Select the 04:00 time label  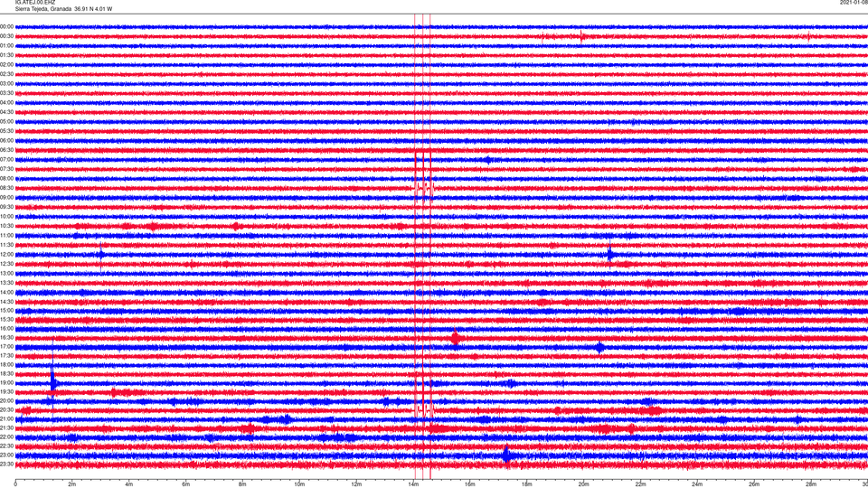click(6, 102)
